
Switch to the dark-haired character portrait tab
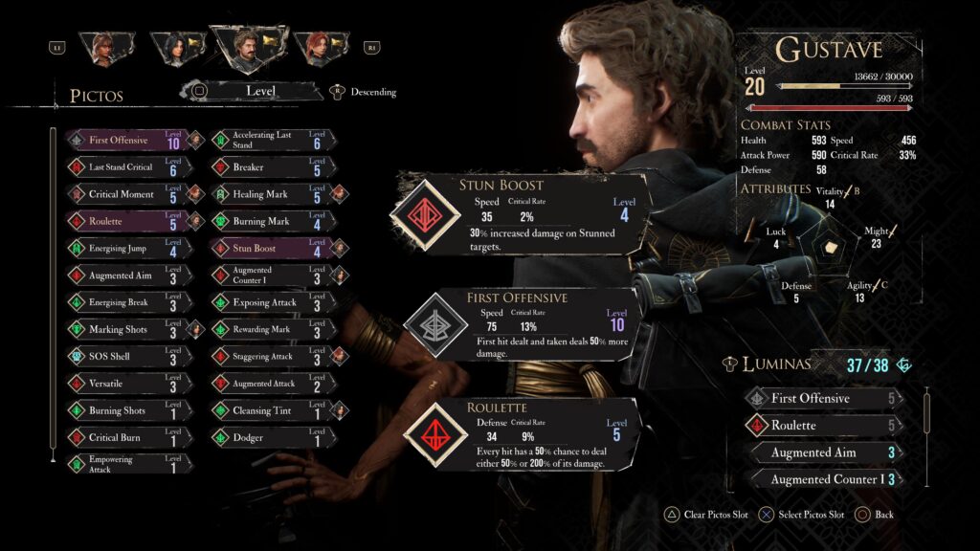178,49
